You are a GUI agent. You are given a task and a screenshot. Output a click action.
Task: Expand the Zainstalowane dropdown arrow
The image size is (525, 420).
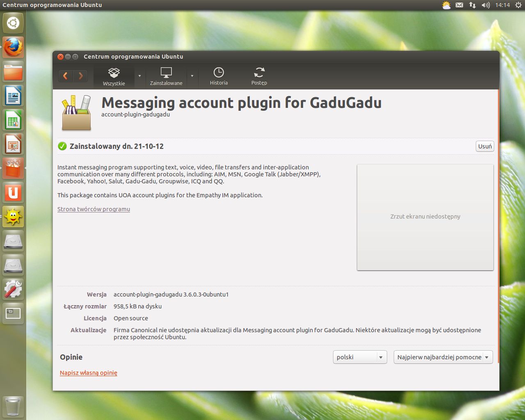coord(192,76)
